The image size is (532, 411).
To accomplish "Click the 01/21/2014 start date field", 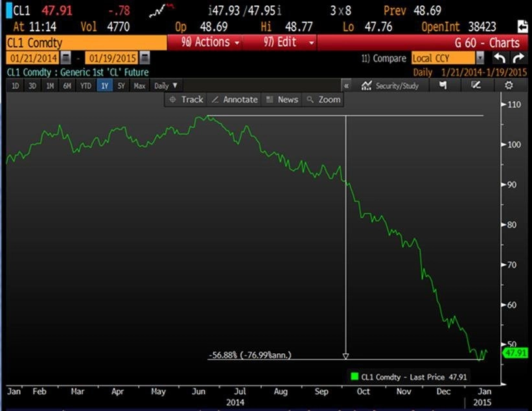I will click(33, 58).
